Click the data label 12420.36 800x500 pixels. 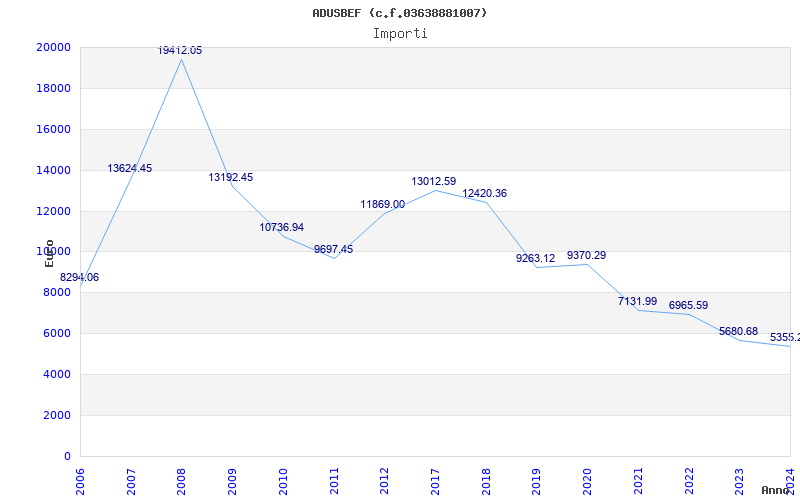coord(485,194)
